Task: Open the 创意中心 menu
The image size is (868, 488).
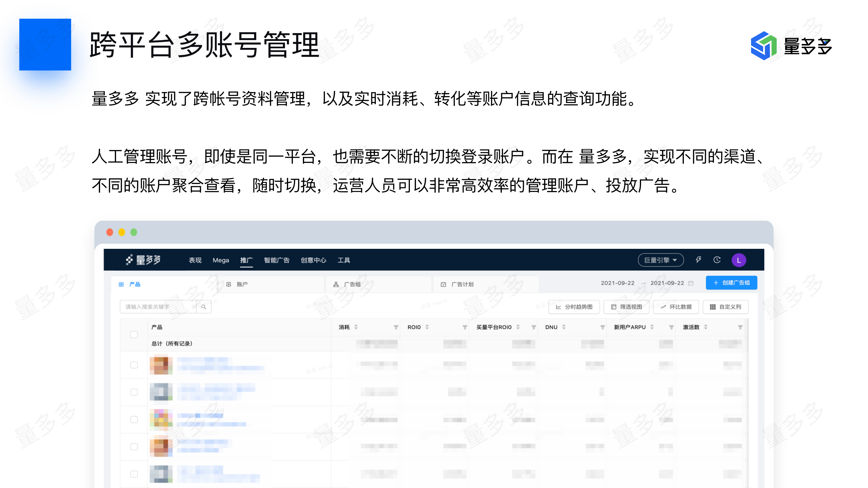Action: (313, 260)
